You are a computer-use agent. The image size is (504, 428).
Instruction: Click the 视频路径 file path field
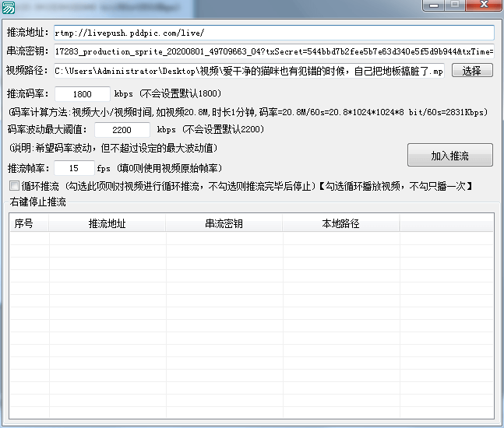pyautogui.click(x=249, y=71)
